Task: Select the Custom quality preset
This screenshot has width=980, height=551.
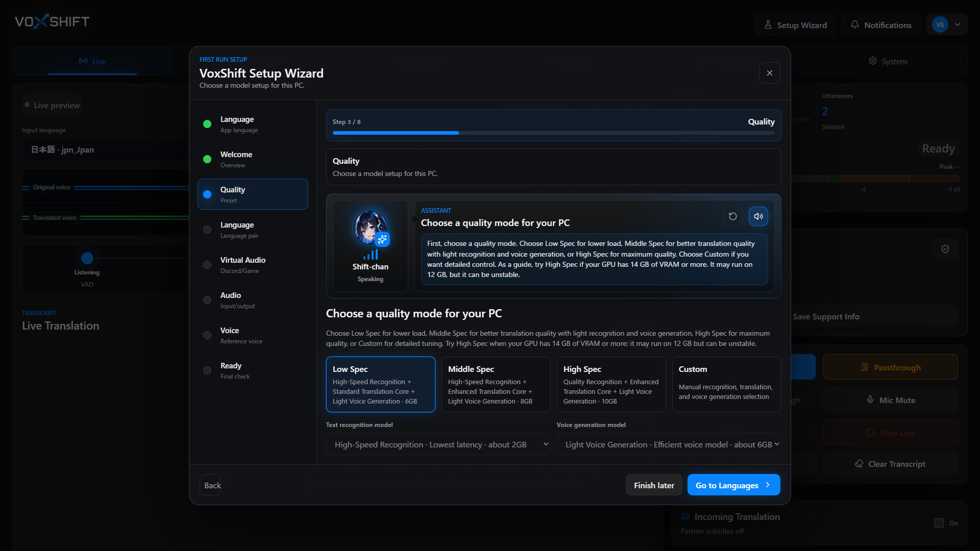Action: pos(726,384)
